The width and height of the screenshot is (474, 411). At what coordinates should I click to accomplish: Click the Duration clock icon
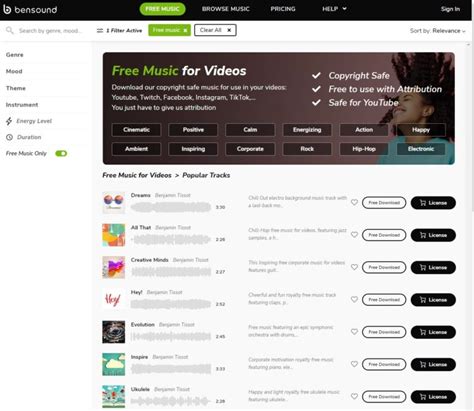(9, 137)
